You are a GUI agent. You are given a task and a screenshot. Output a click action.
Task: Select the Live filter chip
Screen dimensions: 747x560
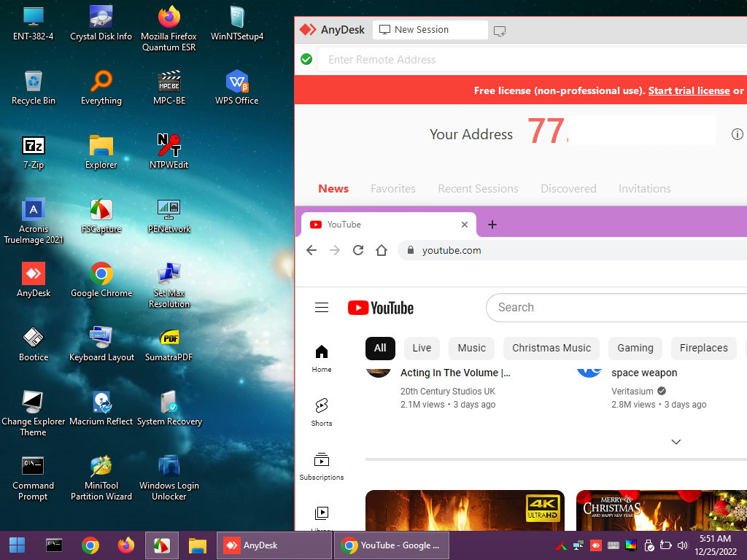(422, 348)
